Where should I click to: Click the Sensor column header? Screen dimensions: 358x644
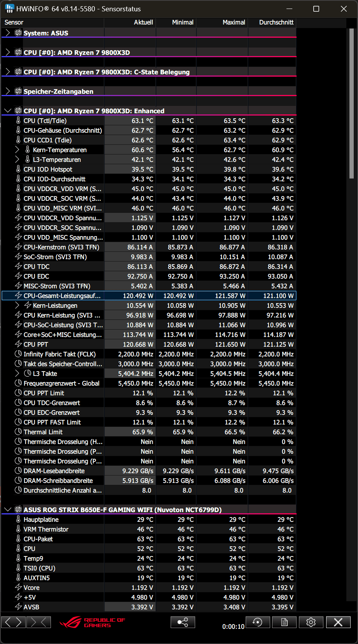tap(52, 23)
